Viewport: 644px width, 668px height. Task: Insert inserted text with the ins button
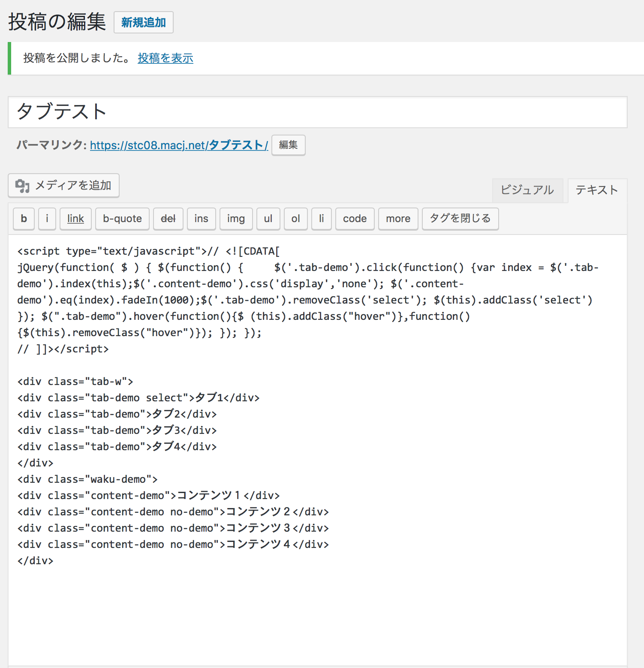[201, 219]
